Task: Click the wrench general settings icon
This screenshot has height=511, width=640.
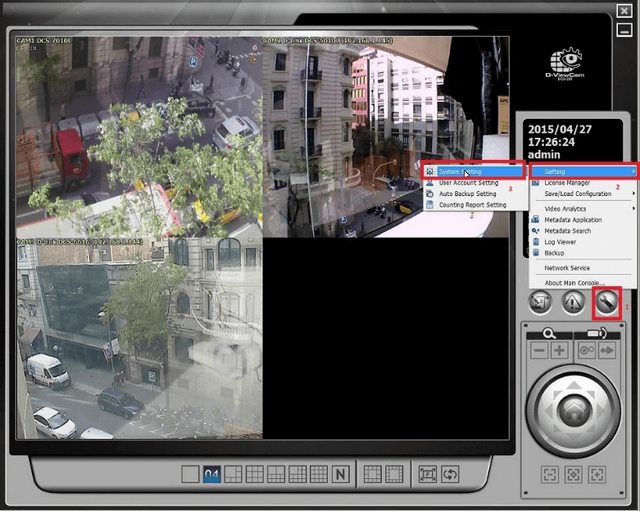Action: 606,303
